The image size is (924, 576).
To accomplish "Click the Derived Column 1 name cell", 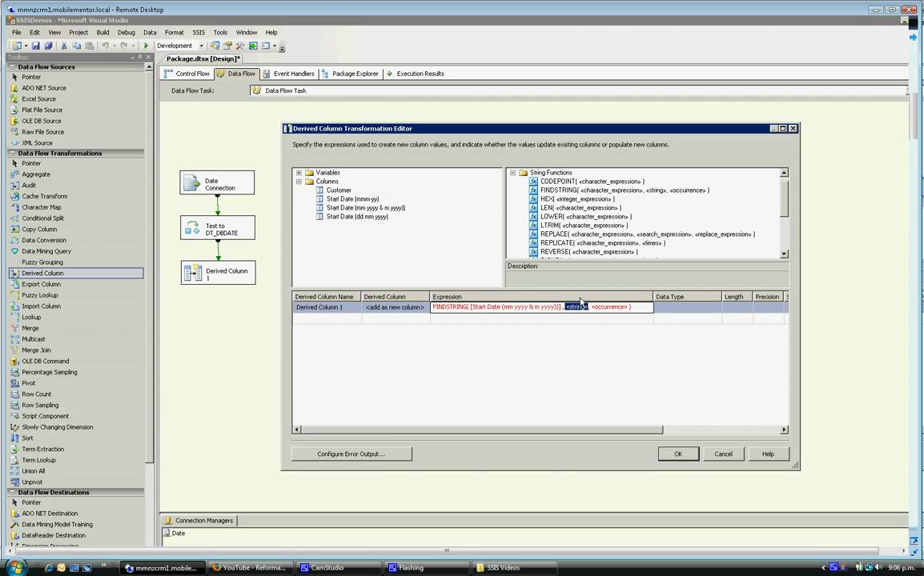I will click(327, 307).
